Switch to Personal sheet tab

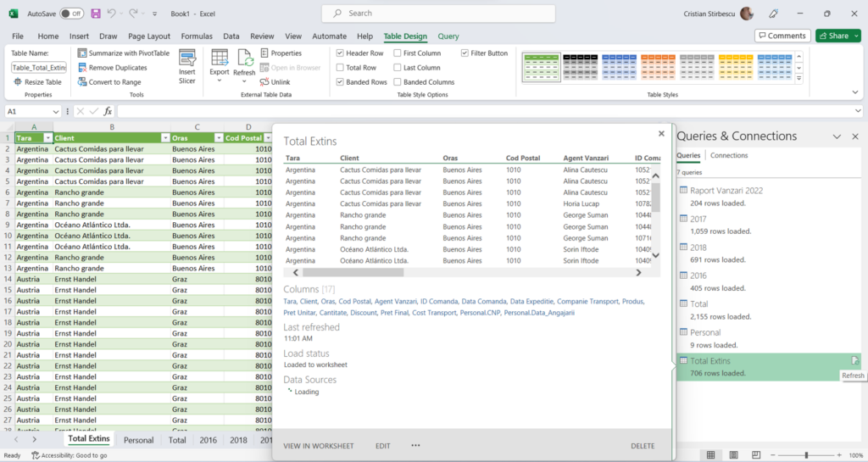(x=138, y=440)
